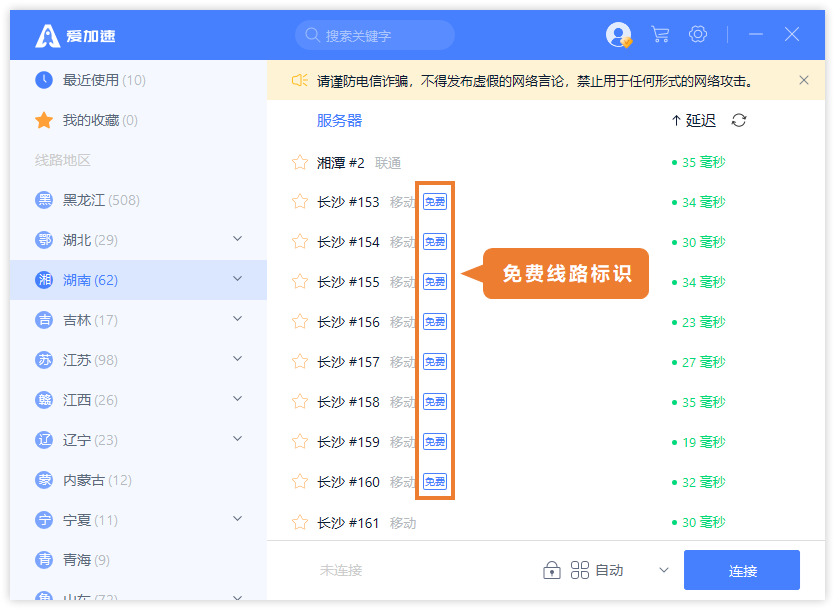The width and height of the screenshot is (835, 610).
Task: Open the shopping cart
Action: coord(659,34)
